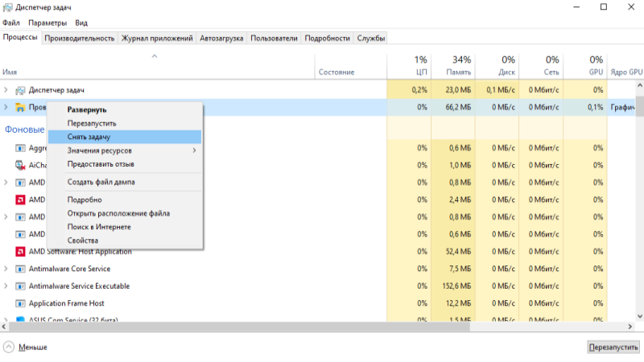Screen dimensions: 644x362
Task: Choose Снять задачу in the context menu
Action: [125, 137]
